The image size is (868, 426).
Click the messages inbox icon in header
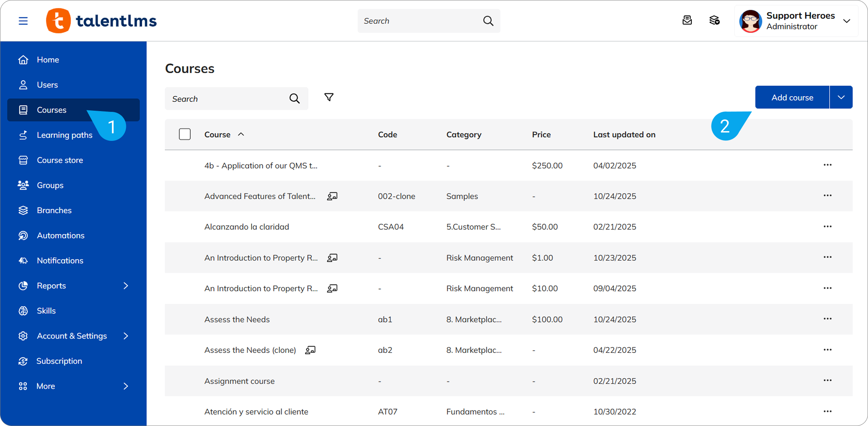(687, 20)
